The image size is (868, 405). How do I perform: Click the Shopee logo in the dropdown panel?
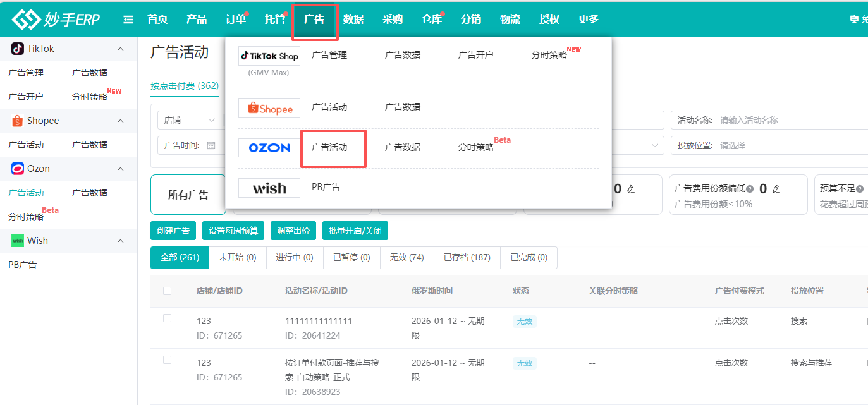point(269,107)
